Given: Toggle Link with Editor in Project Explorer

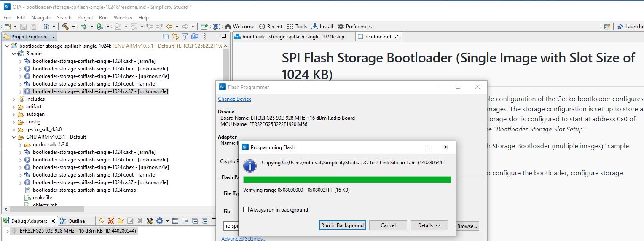Looking at the screenshot, I should 175,36.
